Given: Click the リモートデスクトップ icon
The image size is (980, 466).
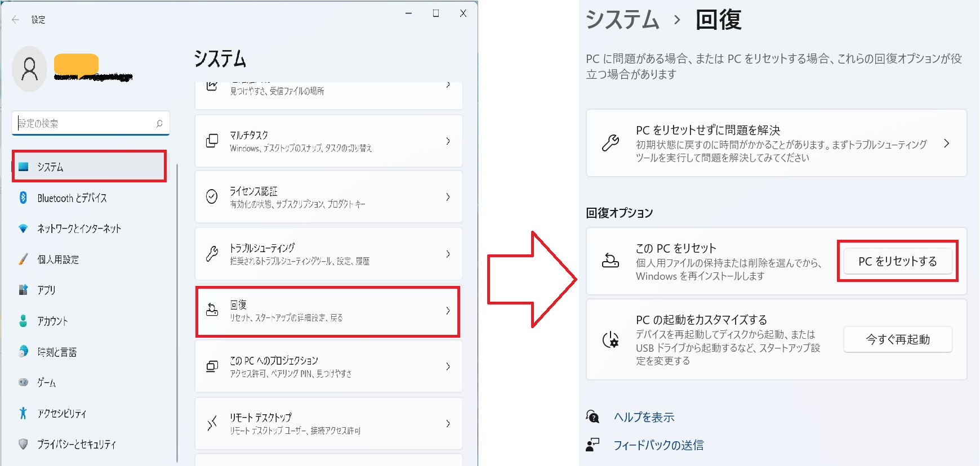Looking at the screenshot, I should pos(212,423).
